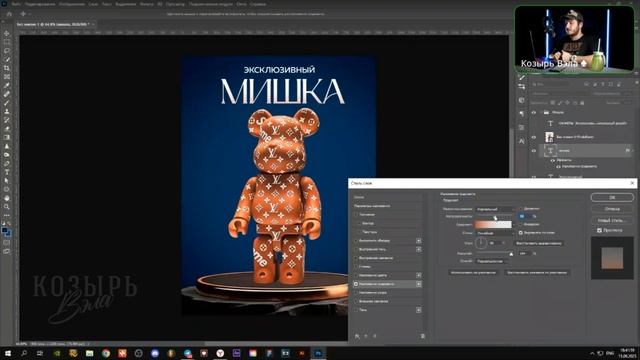Click the taskbar search icon
Viewport: 640px width, 360px height.
coord(24,353)
